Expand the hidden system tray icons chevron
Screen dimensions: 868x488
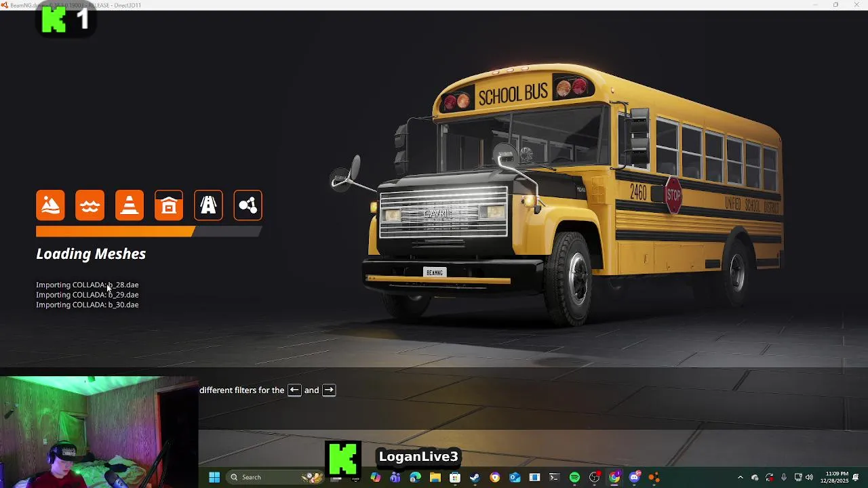pyautogui.click(x=740, y=477)
